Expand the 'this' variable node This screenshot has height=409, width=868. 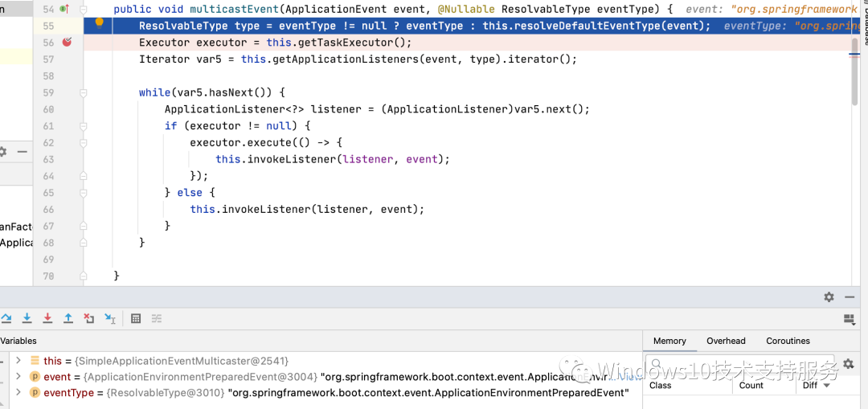[x=18, y=361]
